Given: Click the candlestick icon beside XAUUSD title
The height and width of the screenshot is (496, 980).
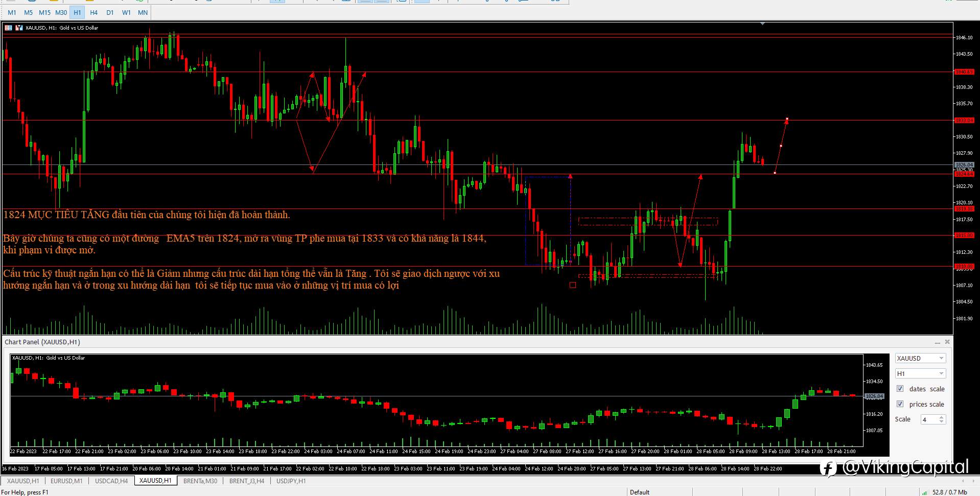Looking at the screenshot, I should [x=19, y=28].
